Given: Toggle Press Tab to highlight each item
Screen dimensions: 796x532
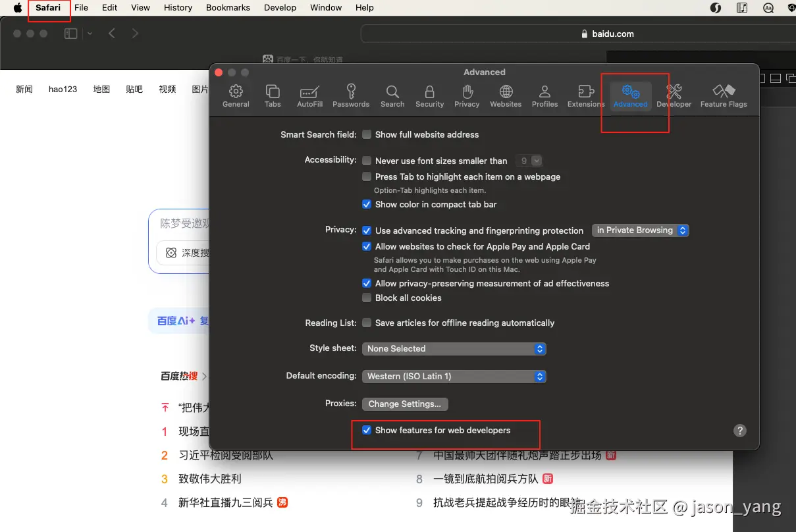Looking at the screenshot, I should 367,176.
